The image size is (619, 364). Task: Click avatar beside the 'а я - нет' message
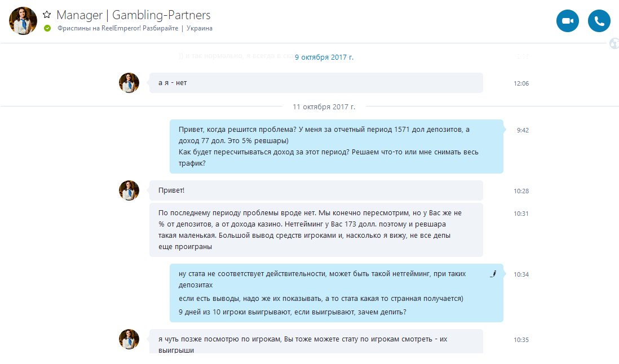click(129, 83)
